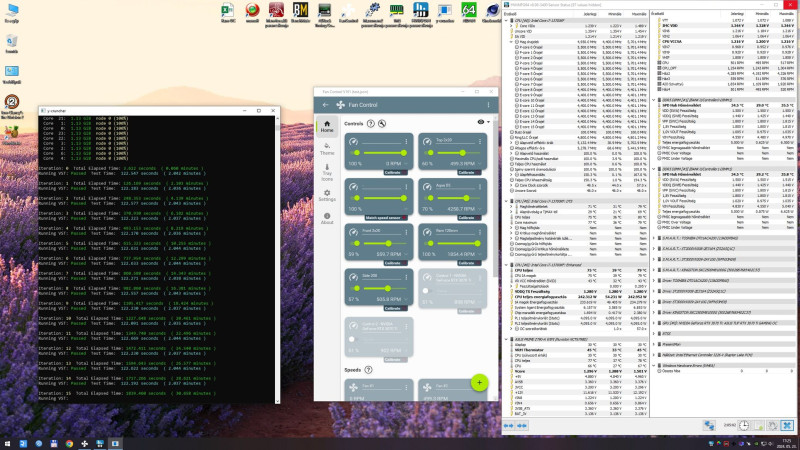Expand the Front 2x20 card chevron

[406, 254]
